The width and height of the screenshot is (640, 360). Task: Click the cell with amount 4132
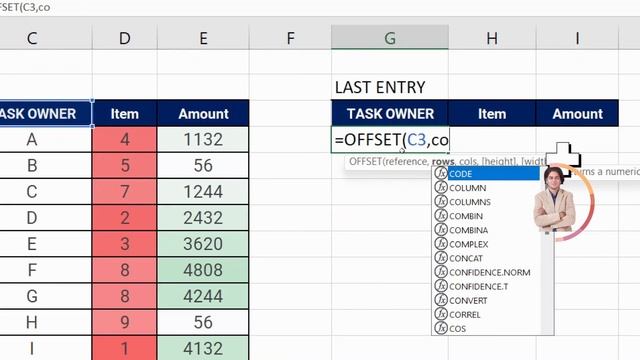click(x=203, y=349)
